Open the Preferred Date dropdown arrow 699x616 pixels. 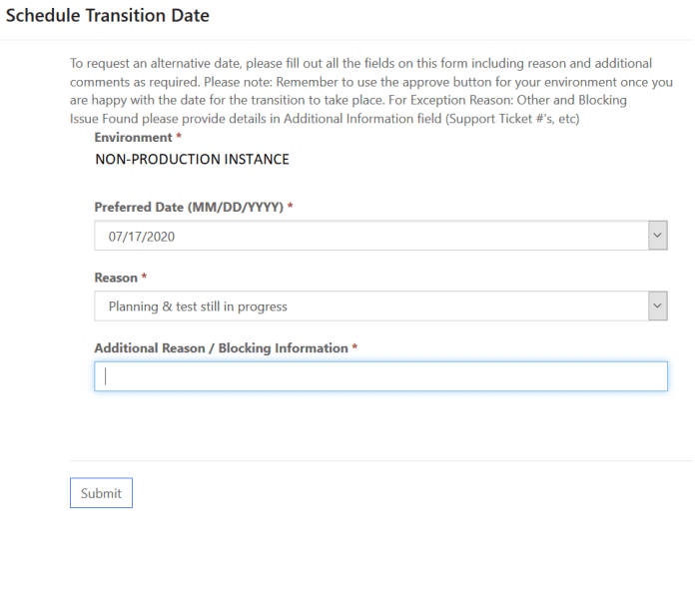tap(657, 236)
